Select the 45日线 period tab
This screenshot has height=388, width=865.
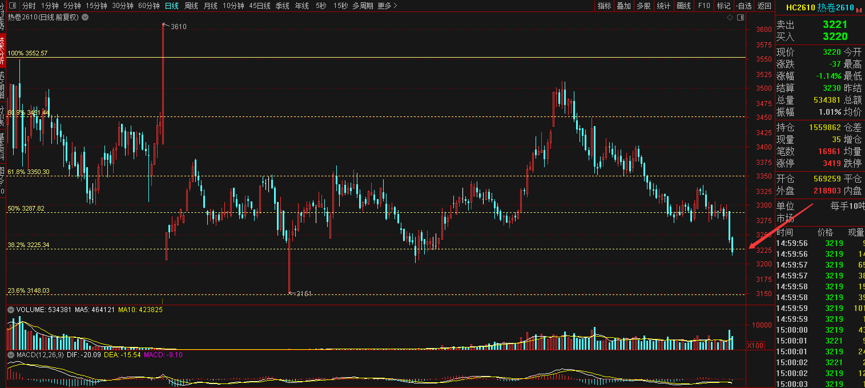click(x=260, y=6)
